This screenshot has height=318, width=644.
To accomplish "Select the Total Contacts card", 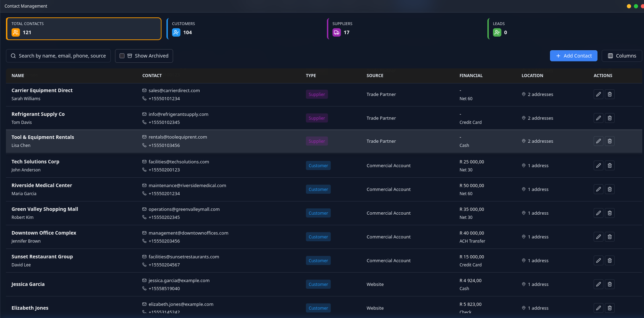I will tap(84, 29).
